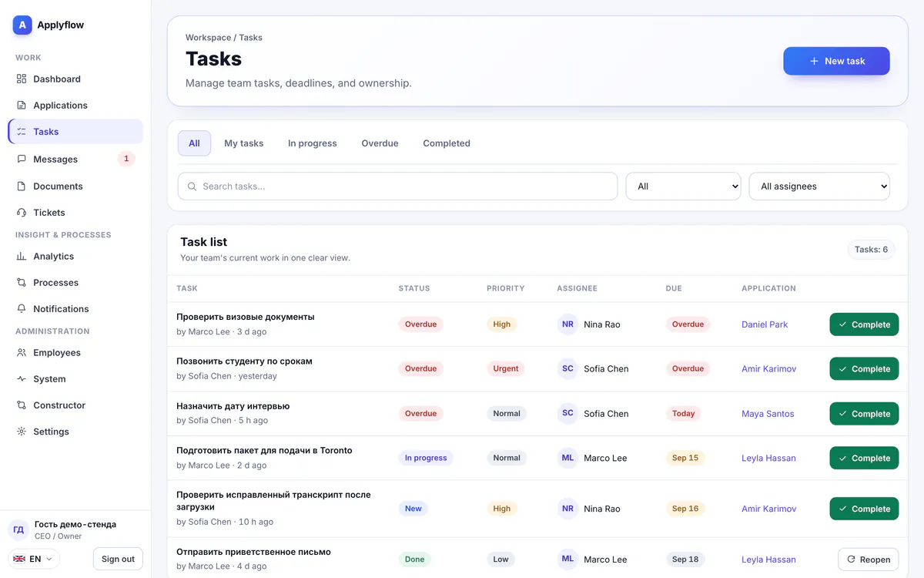
Task: Sign out of the account
Action: click(118, 559)
